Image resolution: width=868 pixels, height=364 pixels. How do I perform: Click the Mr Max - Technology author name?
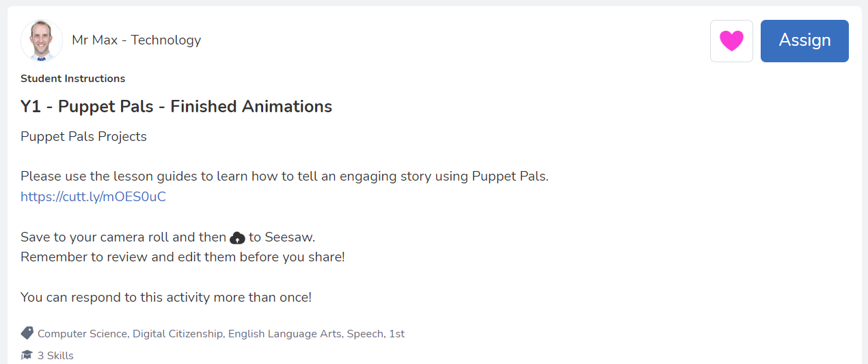(137, 40)
